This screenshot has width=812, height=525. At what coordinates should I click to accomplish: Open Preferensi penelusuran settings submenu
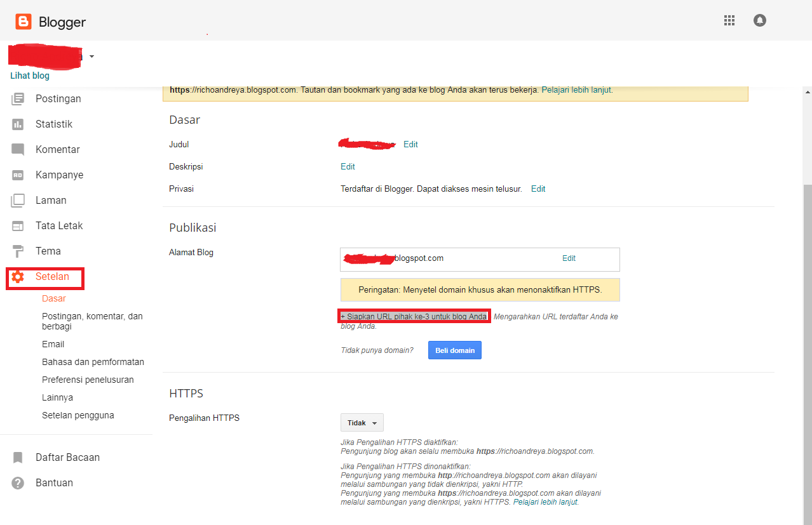tap(88, 380)
